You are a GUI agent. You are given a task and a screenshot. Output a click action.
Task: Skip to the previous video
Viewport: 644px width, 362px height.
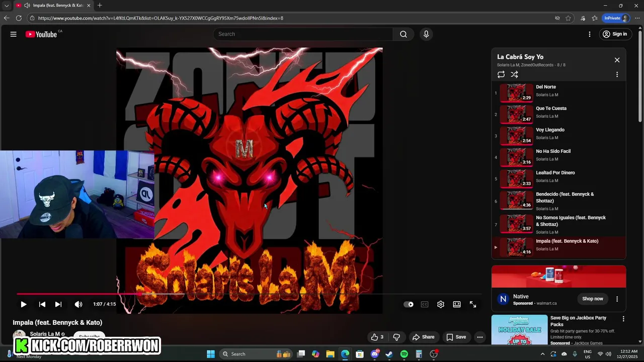coord(42,304)
